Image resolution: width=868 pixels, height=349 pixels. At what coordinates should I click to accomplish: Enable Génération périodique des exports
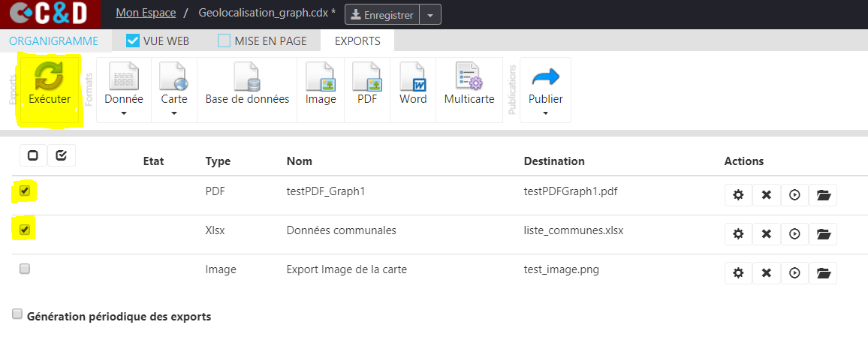(17, 314)
